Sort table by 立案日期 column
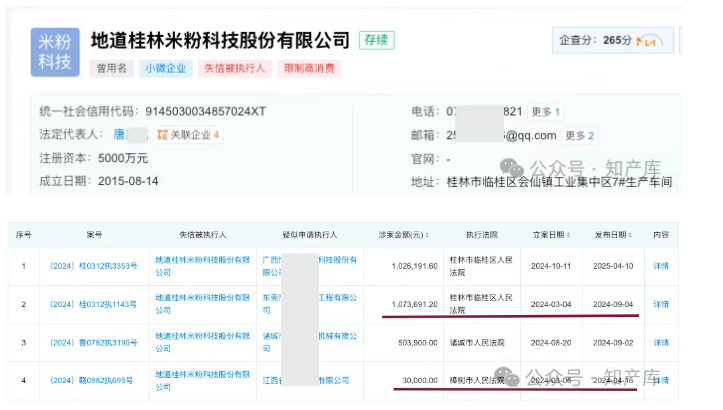The height and width of the screenshot is (410, 723). (551, 234)
